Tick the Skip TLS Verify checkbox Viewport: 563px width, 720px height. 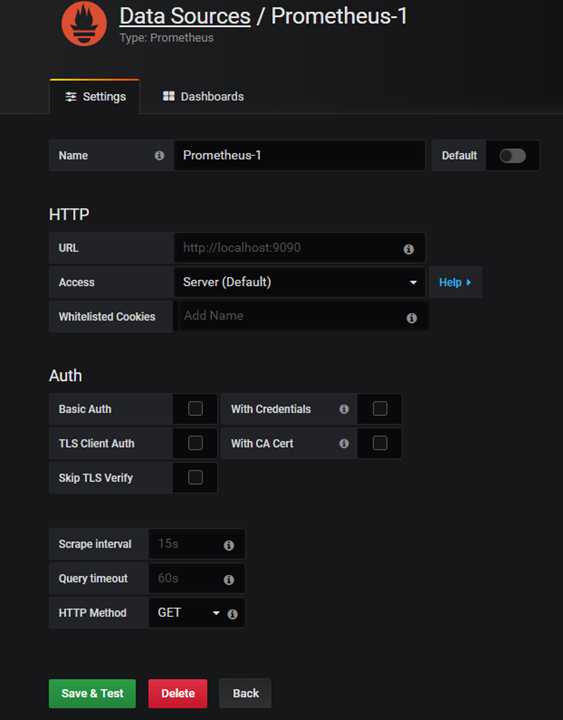(x=195, y=477)
